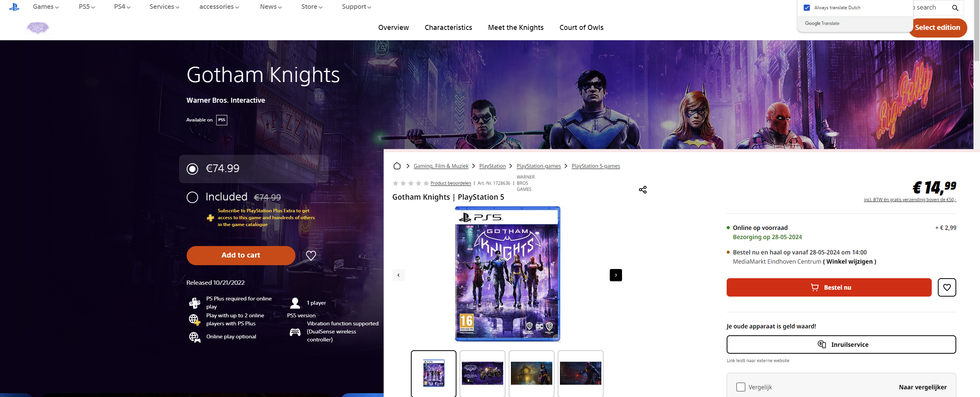Screen dimensions: 980x397
Task: Click the Select edition button
Action: (937, 28)
